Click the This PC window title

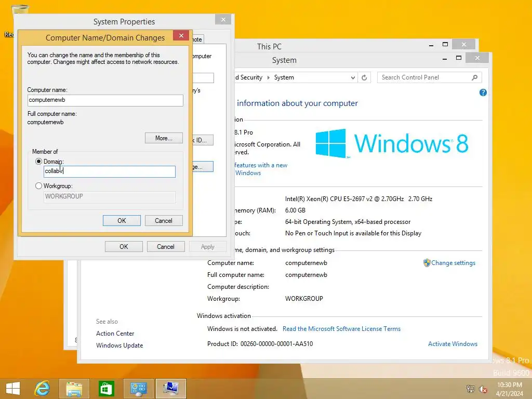click(x=270, y=46)
